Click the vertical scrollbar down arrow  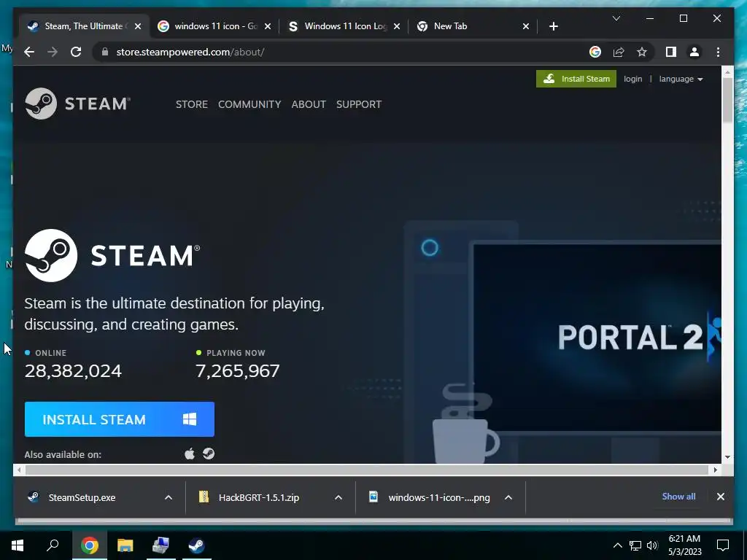click(727, 457)
